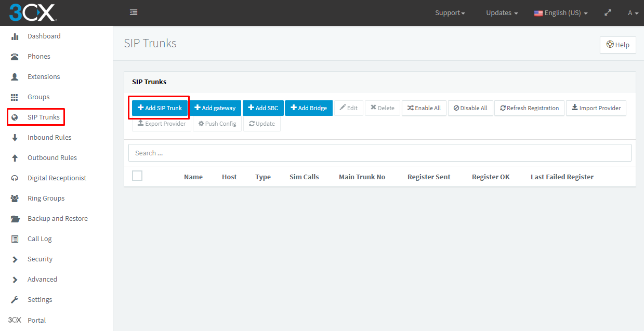This screenshot has width=644, height=331.
Task: Click the hamburger menu toggle icon
Action: click(134, 12)
